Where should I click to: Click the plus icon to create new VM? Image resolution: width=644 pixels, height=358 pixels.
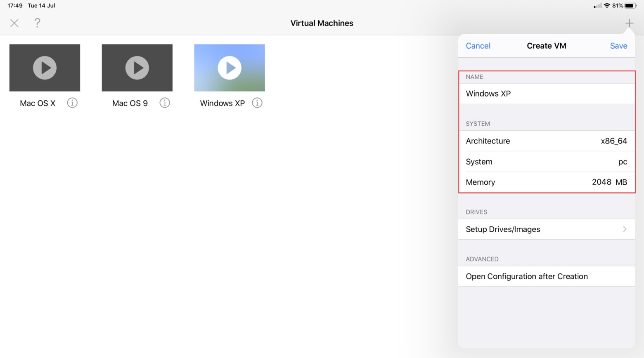coord(629,23)
